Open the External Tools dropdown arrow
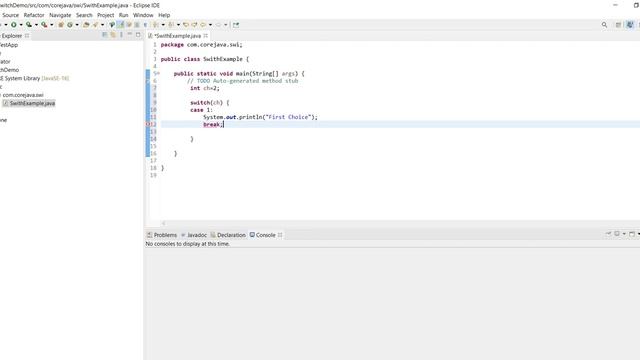Viewport: 640px width, 360px height. click(51, 25)
